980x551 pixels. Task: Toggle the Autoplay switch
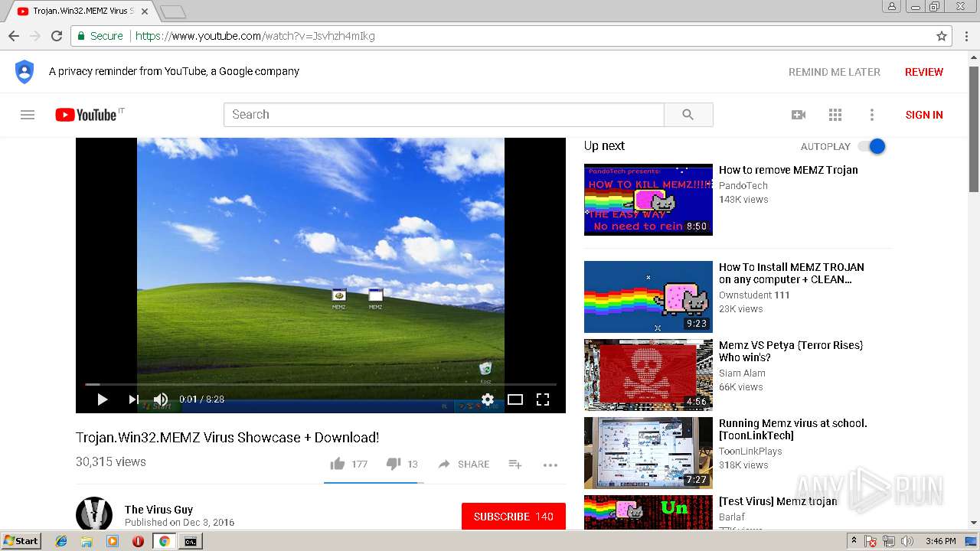(872, 146)
